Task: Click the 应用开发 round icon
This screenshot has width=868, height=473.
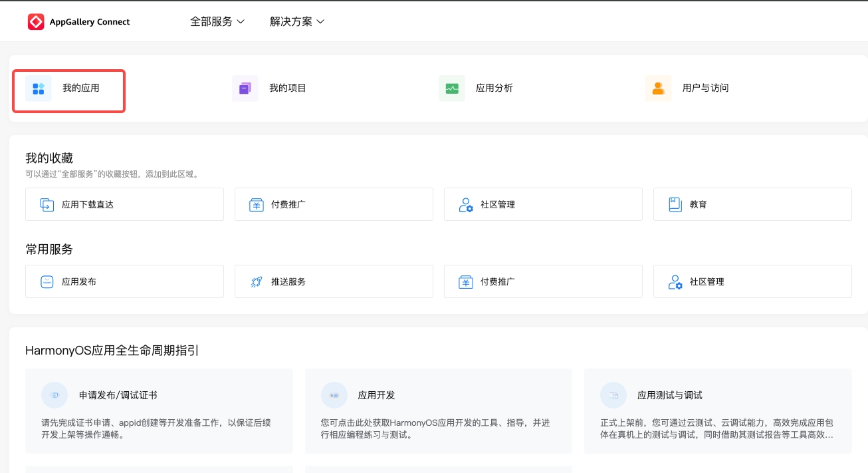Action: coord(334,395)
